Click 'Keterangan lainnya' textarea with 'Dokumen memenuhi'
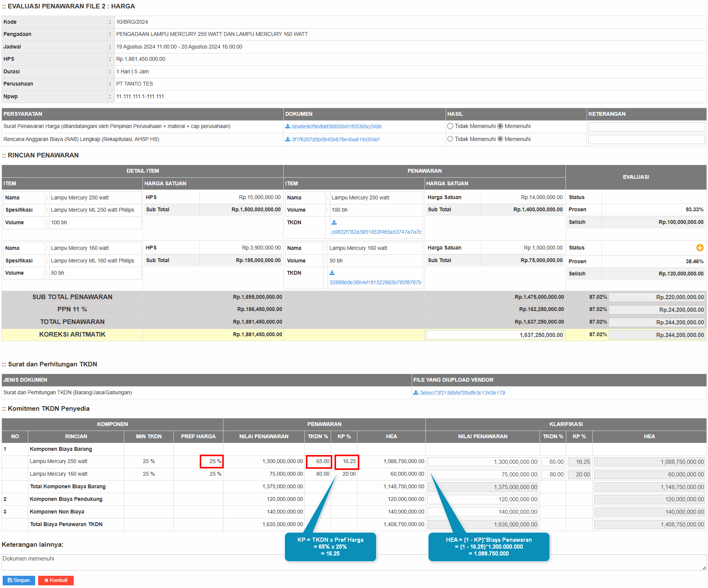This screenshot has width=708, height=588. [x=353, y=562]
